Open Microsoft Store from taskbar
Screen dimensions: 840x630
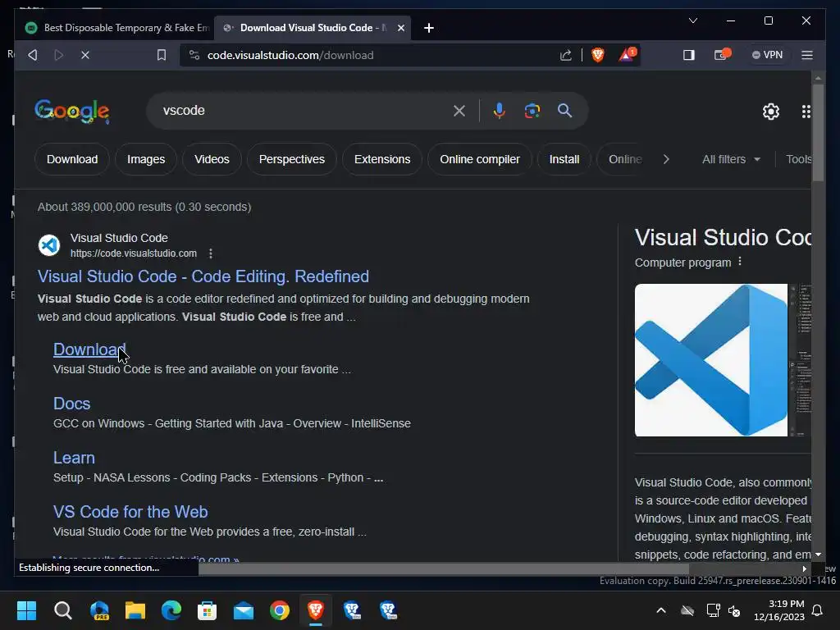208,610
